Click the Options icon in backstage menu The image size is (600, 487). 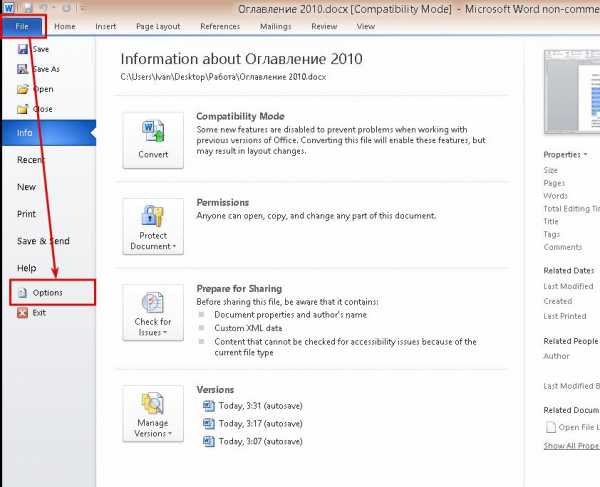click(x=22, y=293)
